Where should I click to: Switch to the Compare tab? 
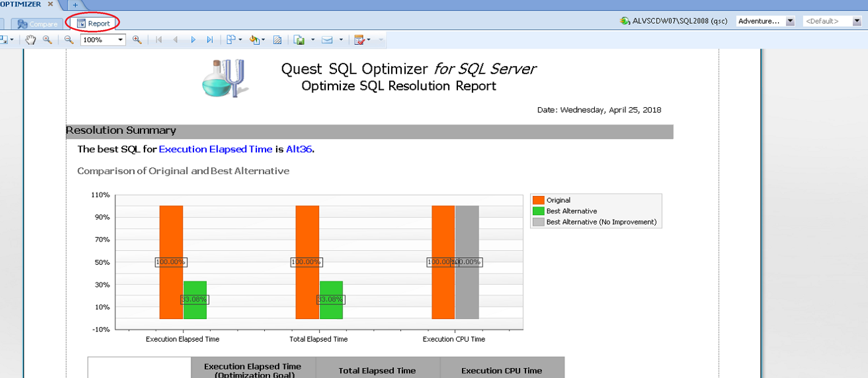click(37, 24)
